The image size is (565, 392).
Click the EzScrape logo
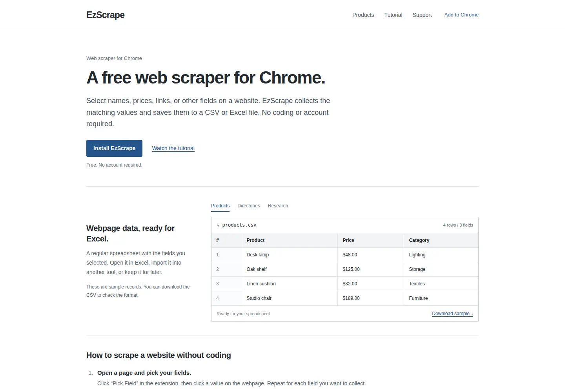(x=106, y=15)
